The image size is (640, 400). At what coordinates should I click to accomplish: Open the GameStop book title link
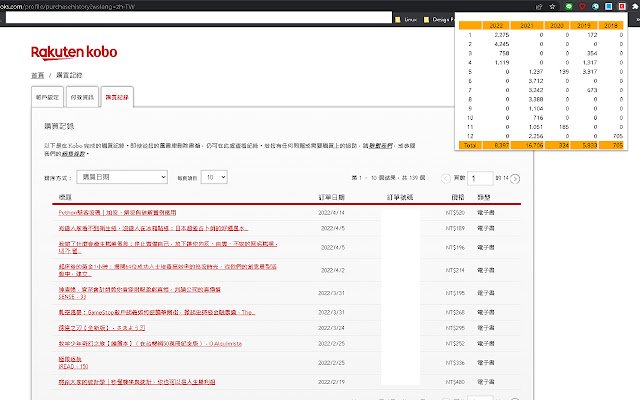point(157,312)
